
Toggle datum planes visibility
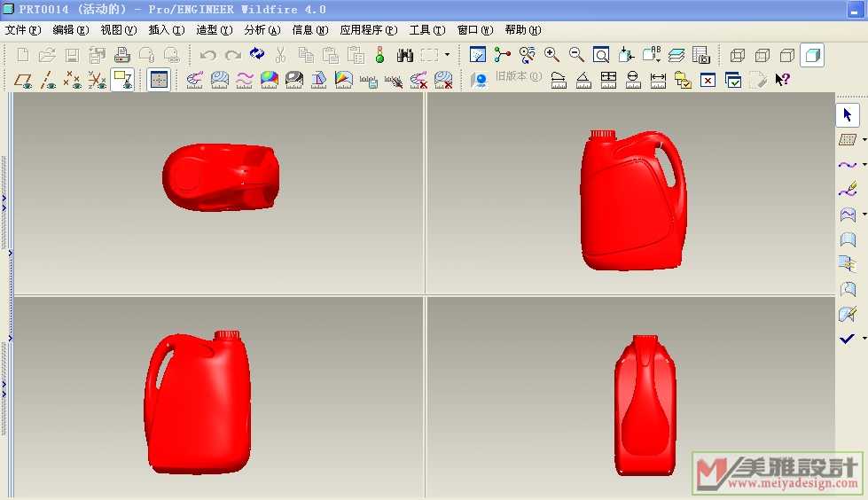pyautogui.click(x=23, y=81)
